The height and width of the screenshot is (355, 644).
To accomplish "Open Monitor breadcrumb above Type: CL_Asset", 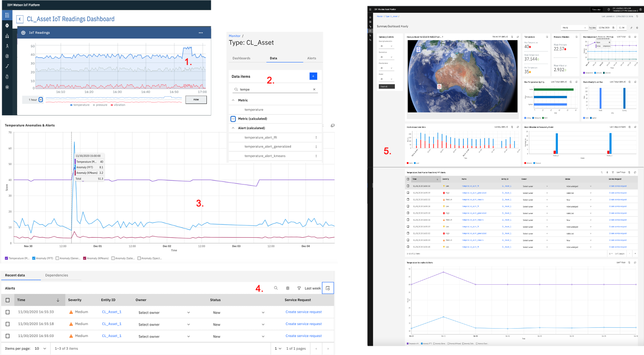I will [x=235, y=36].
